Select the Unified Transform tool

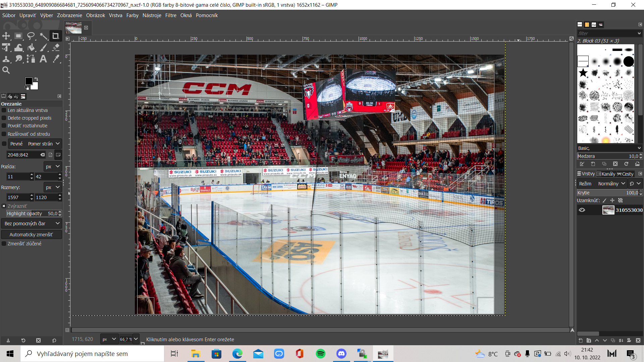6,48
